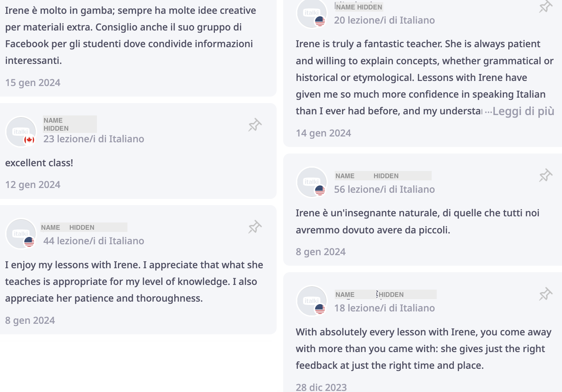Image resolution: width=562 pixels, height=392 pixels.
Task: Pin the 18 lezione/i review
Action: click(x=546, y=294)
